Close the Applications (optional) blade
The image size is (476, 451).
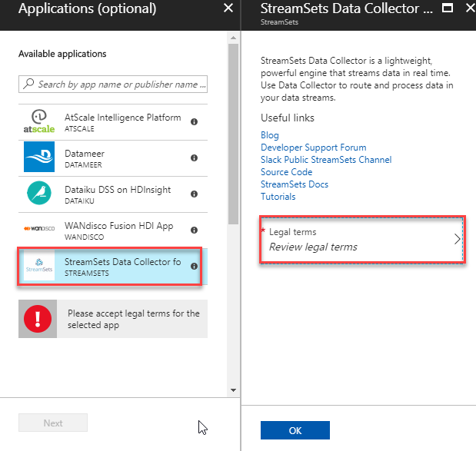click(227, 8)
